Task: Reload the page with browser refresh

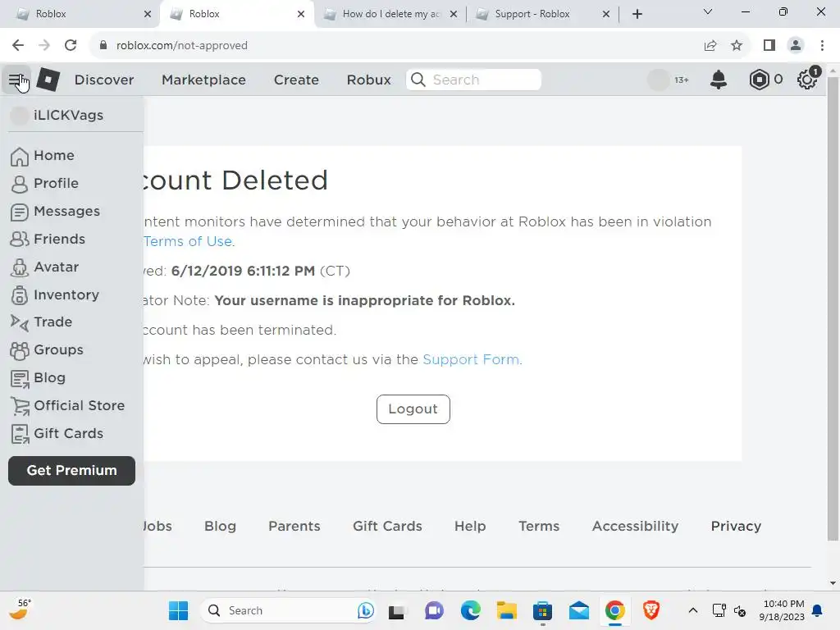Action: 71,46
